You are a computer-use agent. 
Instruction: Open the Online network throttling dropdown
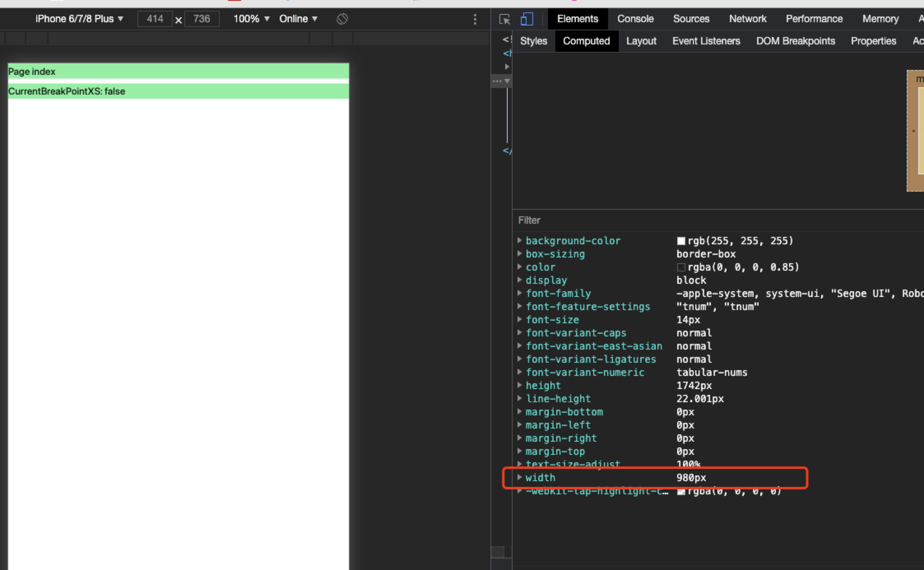pos(298,19)
